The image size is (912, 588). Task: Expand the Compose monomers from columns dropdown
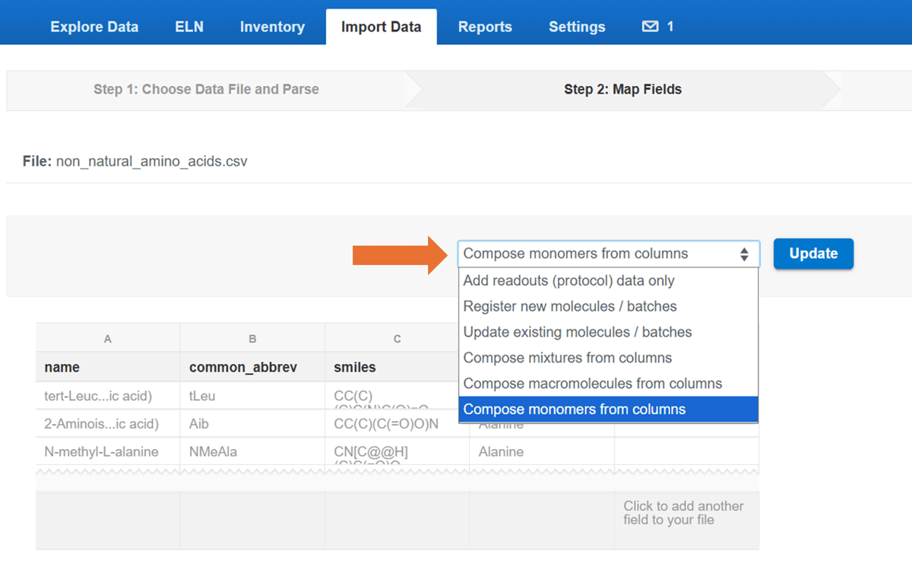608,254
